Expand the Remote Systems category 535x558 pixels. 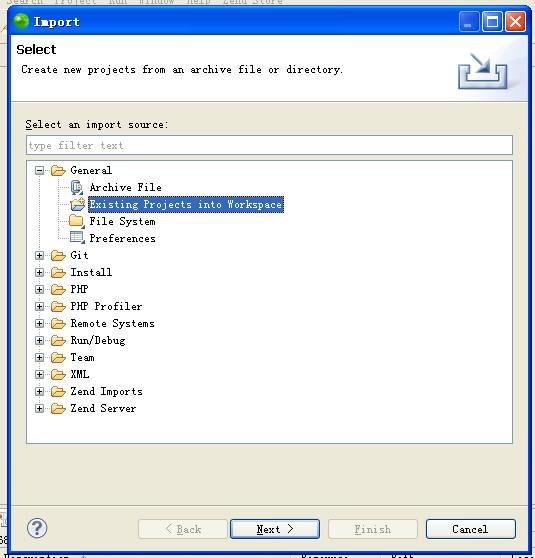pos(40,323)
